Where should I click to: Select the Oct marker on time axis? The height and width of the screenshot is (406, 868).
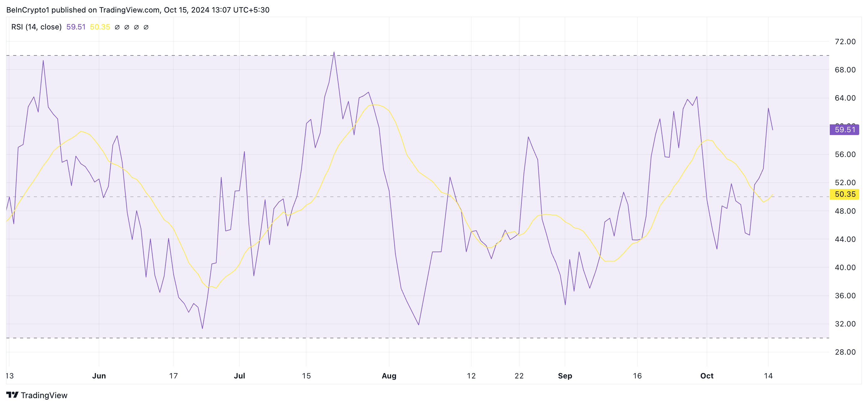pos(707,376)
